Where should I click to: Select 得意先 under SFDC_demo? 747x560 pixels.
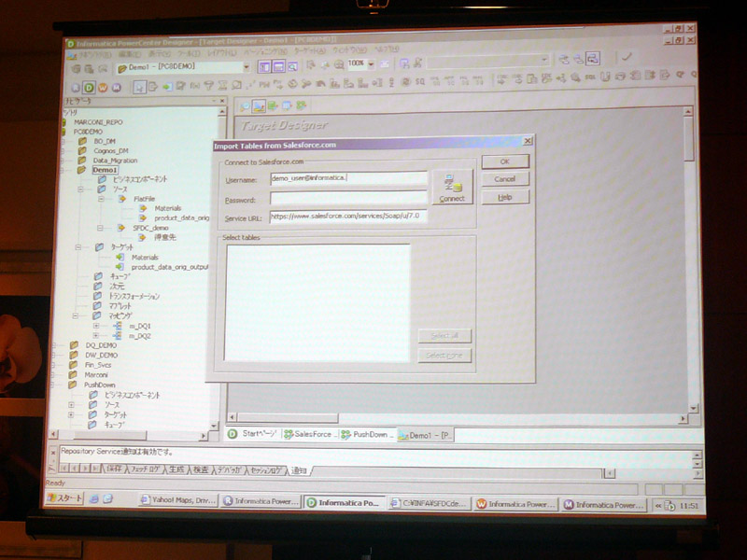[165, 237]
